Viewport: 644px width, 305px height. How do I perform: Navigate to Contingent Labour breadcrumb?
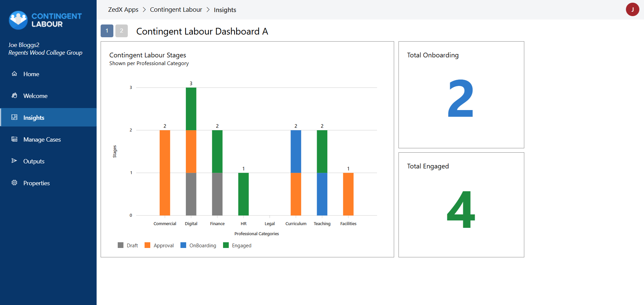(x=176, y=10)
